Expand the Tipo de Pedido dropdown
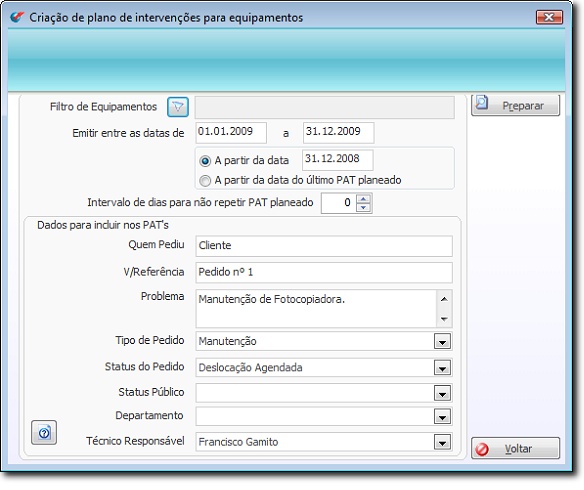This screenshot has width=584, height=490. (x=442, y=341)
